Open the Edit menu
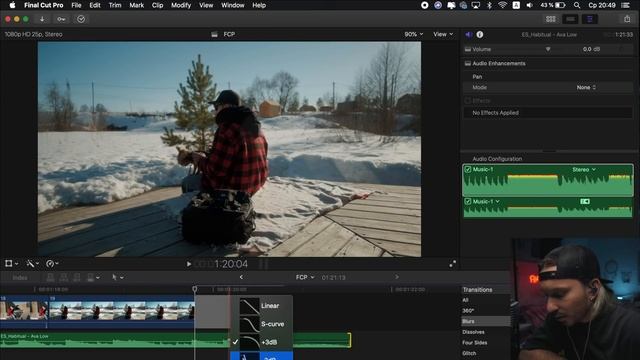The height and width of the screenshot is (360, 640). click(95, 5)
